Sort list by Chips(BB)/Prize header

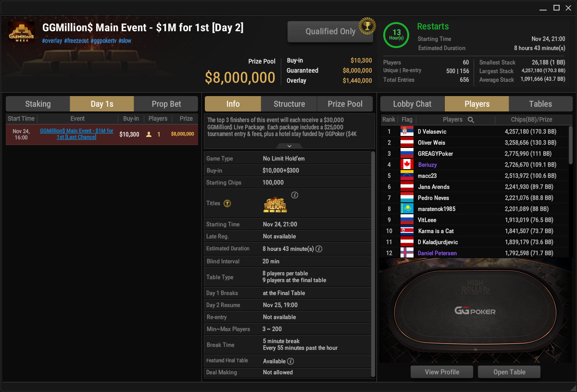531,120
